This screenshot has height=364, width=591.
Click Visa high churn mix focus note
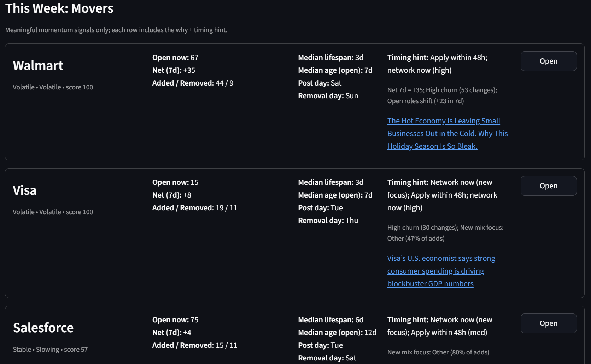pos(445,233)
